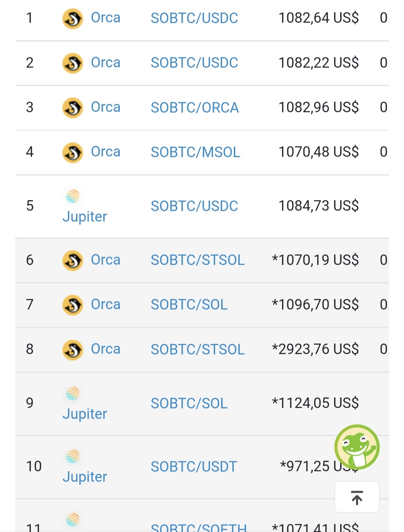
Task: Open the SOBTC/STSOL pair in row 6
Action: [198, 260]
